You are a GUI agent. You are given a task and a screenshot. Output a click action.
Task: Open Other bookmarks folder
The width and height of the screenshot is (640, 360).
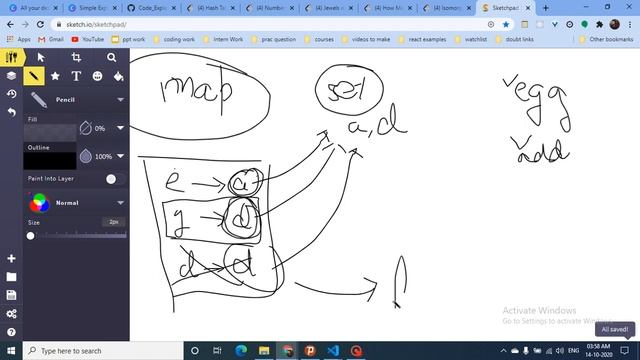coord(607,39)
